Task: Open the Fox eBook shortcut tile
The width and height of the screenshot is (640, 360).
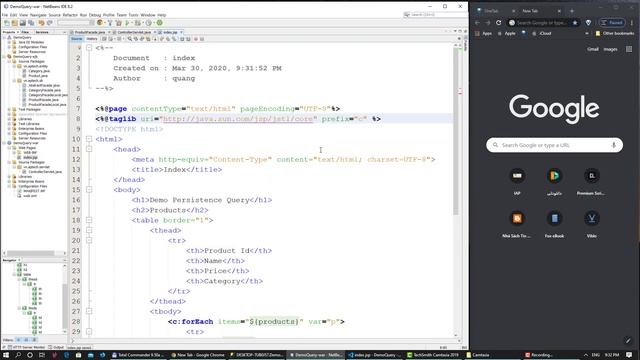Action: point(554,223)
